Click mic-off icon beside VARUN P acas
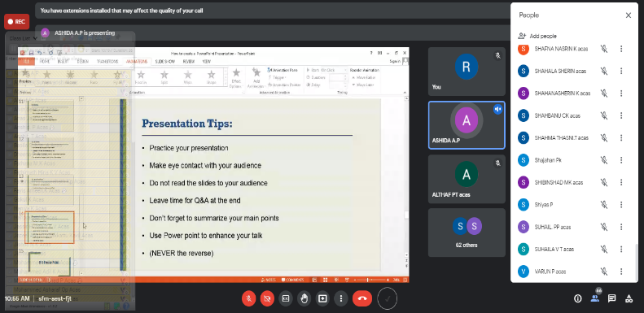Image resolution: width=644 pixels, height=313 pixels. (604, 272)
